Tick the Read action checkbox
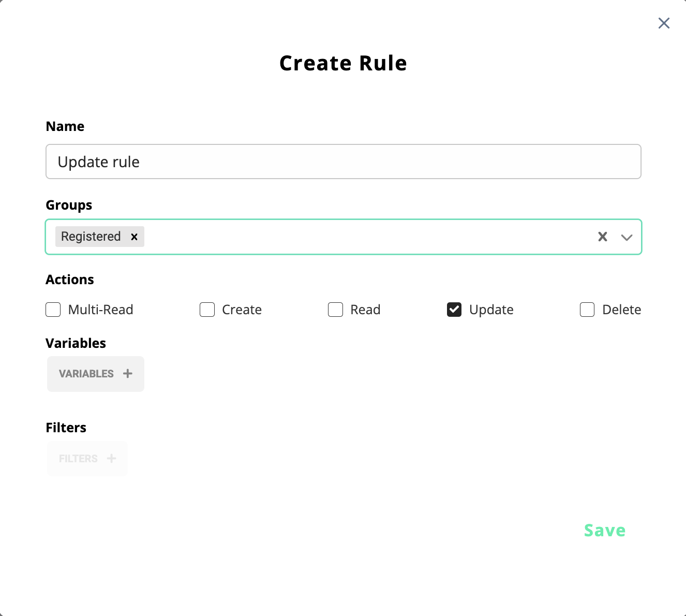 (x=335, y=310)
